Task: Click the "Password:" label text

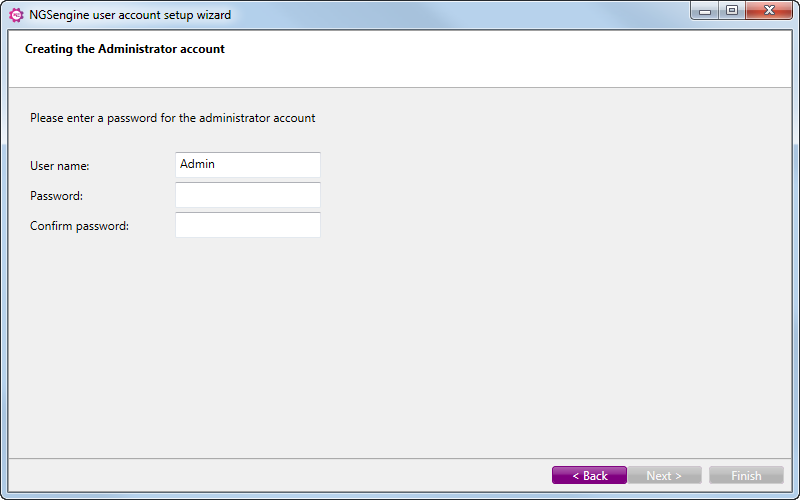Action: [x=56, y=196]
